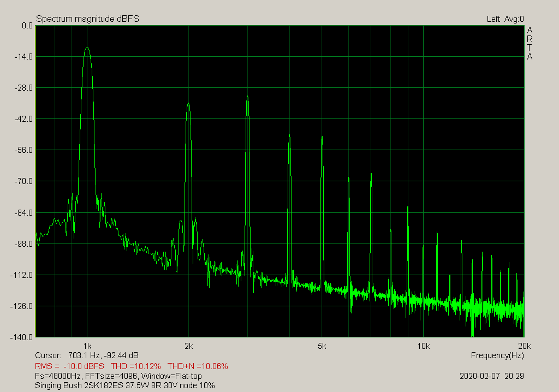
Task: Click the -140.0 dB axis label
Action: 22,337
